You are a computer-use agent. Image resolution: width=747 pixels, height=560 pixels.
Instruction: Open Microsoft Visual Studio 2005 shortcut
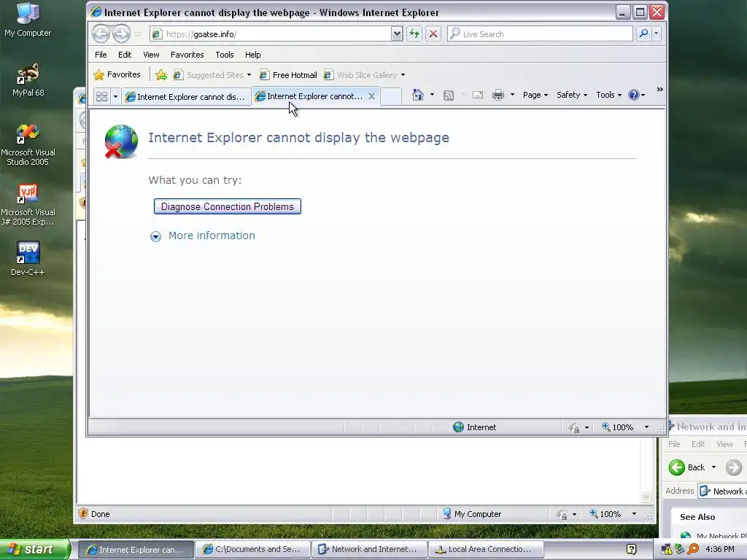[28, 145]
